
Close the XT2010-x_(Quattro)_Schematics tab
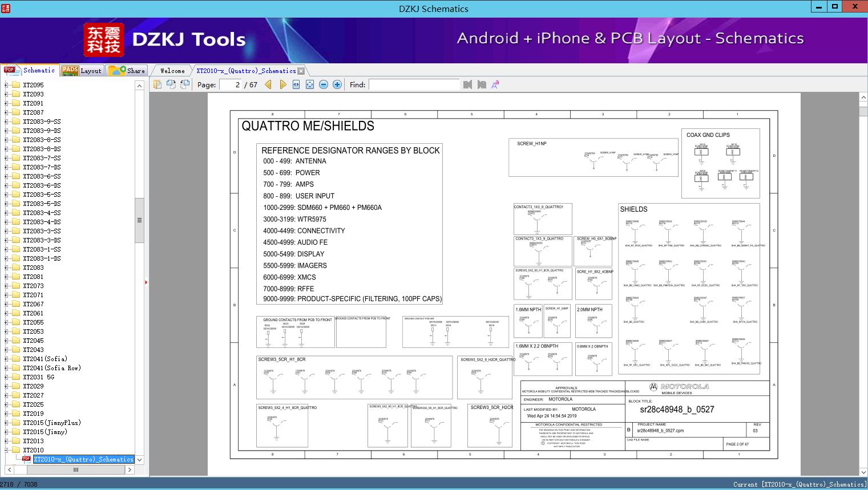301,71
